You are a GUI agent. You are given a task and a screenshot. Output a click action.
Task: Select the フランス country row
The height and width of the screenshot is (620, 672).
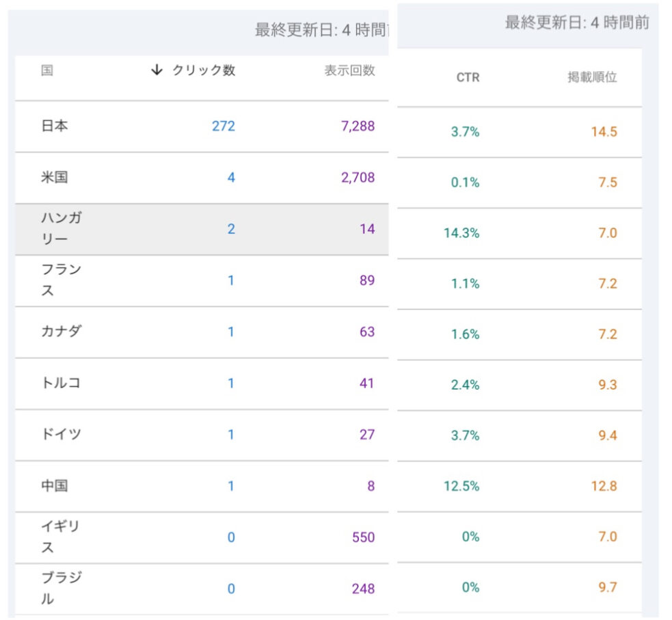point(62,280)
